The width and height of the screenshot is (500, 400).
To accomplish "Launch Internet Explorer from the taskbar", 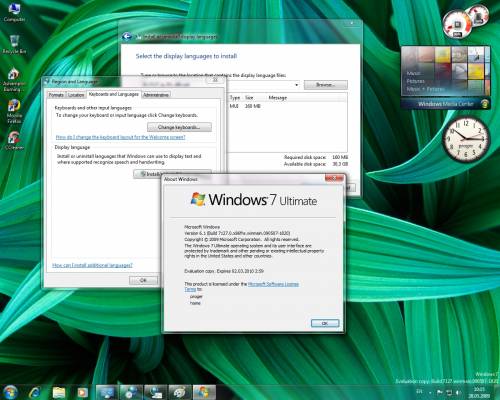I will (35, 392).
